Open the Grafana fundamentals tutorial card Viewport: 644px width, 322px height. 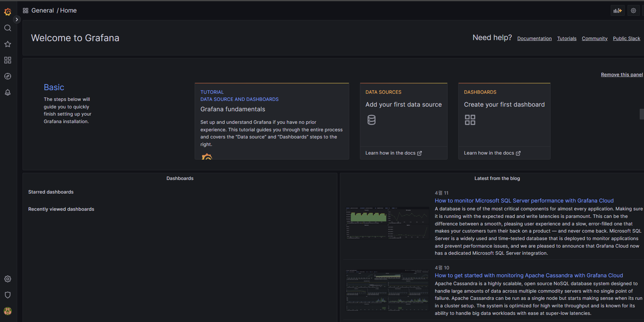click(x=272, y=121)
